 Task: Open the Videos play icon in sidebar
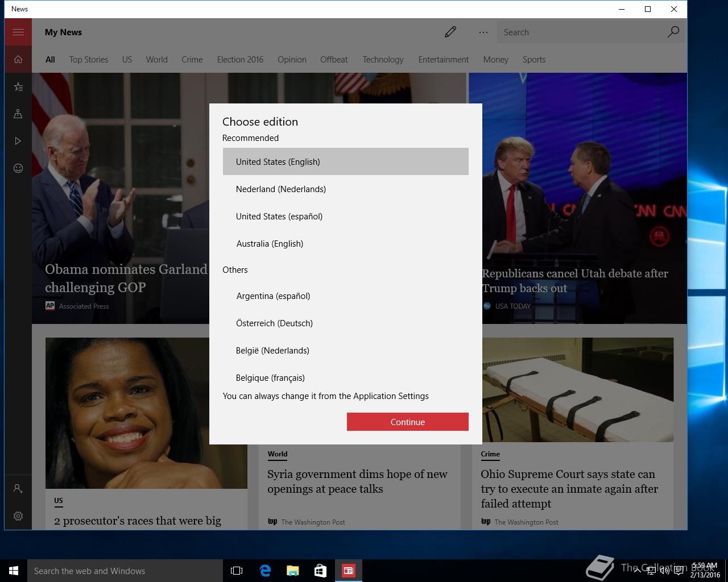click(x=18, y=141)
